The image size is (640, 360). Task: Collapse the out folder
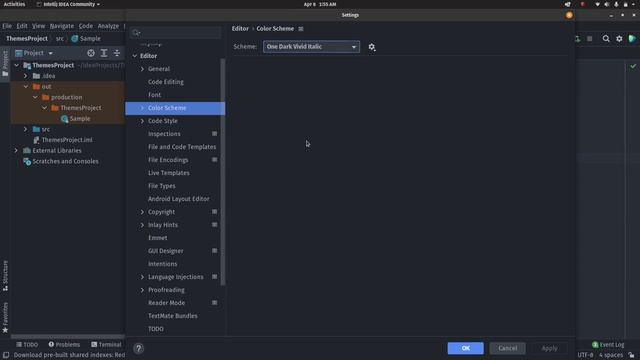click(26, 87)
